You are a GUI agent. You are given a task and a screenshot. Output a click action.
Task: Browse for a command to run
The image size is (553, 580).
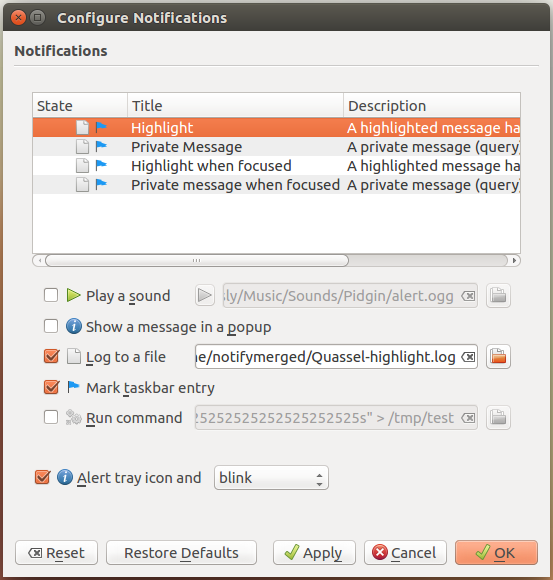click(x=498, y=418)
